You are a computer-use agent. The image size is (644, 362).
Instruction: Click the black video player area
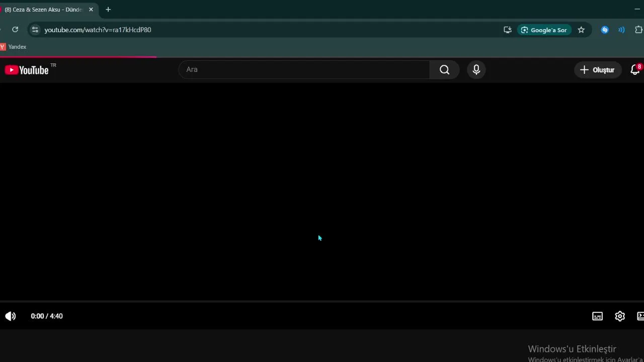[x=322, y=191]
